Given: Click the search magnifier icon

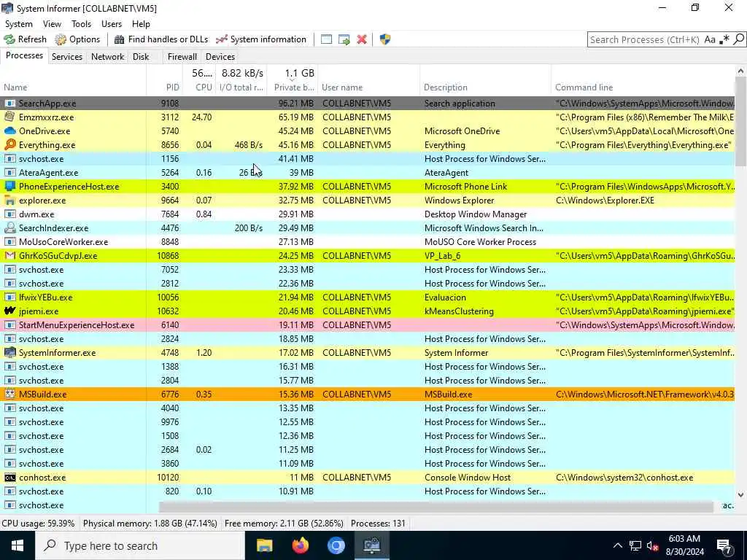Looking at the screenshot, I should pyautogui.click(x=738, y=39).
